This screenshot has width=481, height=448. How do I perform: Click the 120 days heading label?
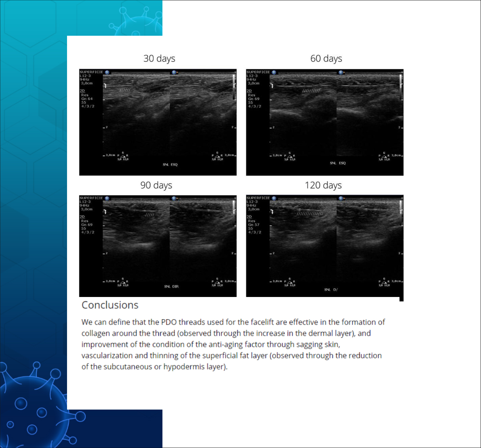[323, 185]
